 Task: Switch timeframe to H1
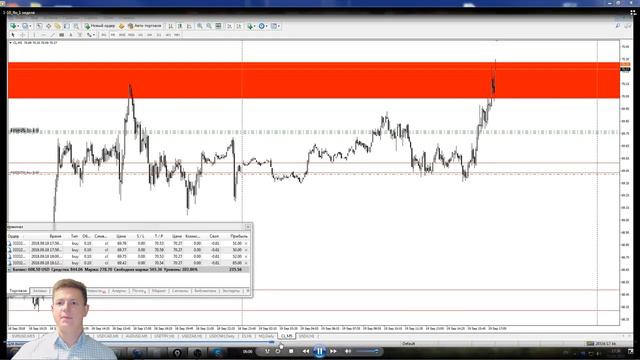click(x=140, y=35)
